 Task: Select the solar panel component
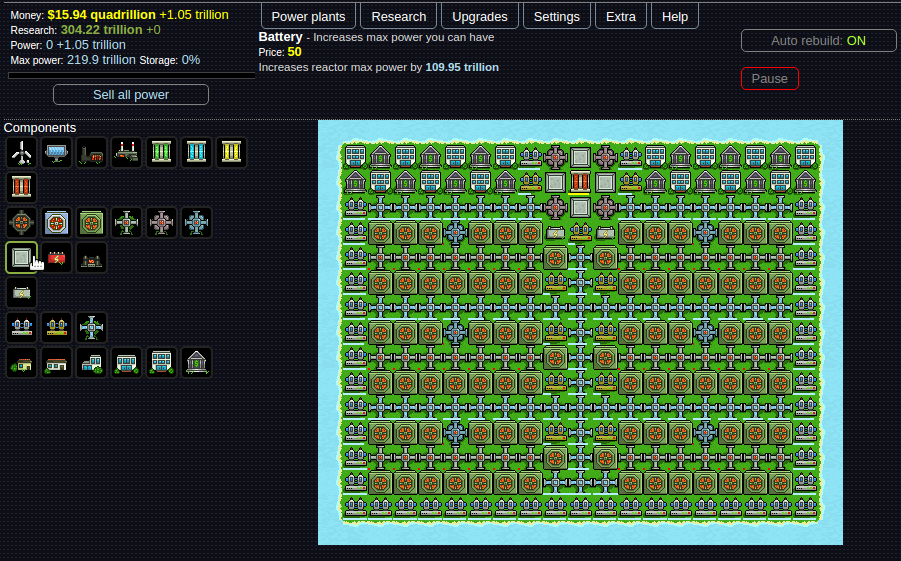[57, 153]
